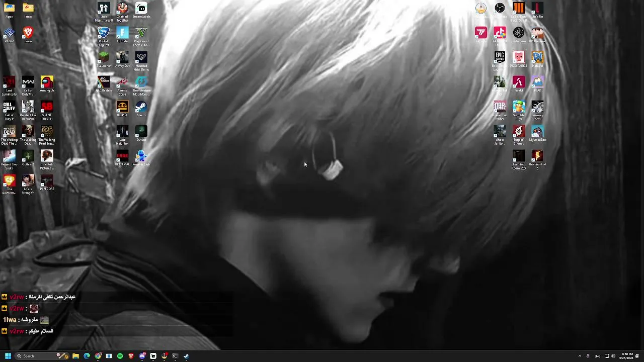
Task: Select the Call of Duty Black Ops III icon
Action: pyautogui.click(x=519, y=12)
